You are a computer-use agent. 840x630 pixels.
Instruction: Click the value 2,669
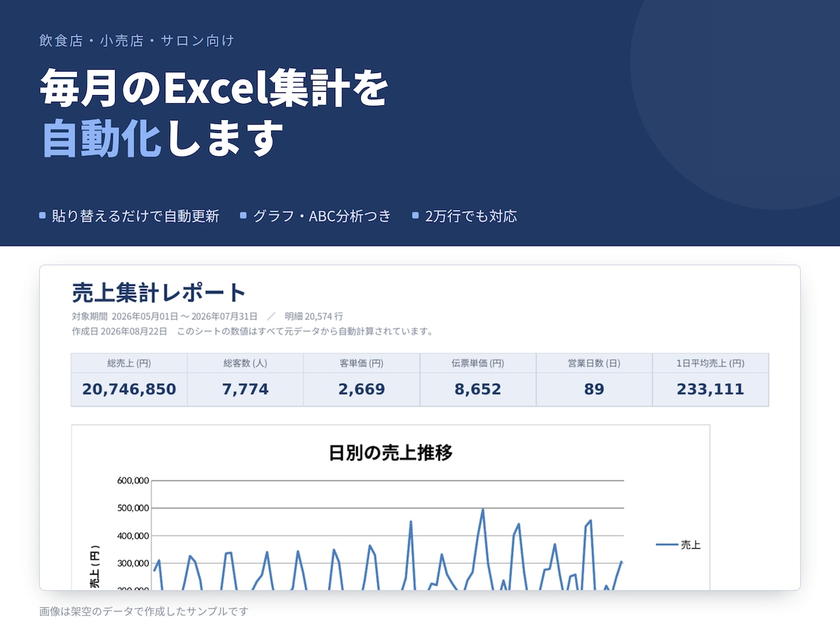(361, 389)
